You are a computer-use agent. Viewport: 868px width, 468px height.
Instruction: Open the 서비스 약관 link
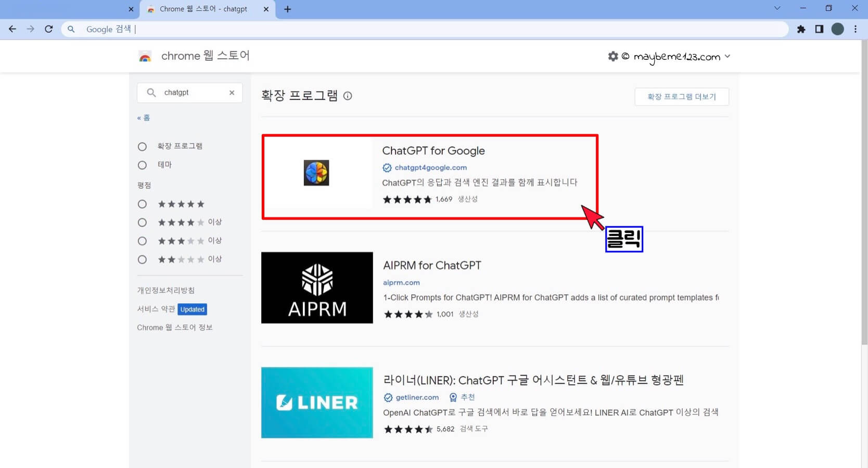(156, 309)
